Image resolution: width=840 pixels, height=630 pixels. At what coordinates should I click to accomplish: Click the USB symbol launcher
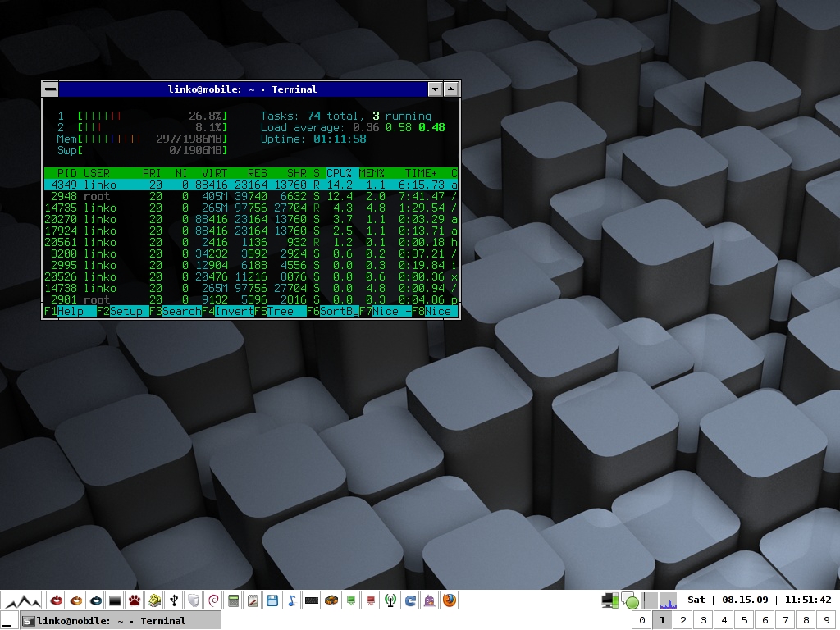(174, 600)
